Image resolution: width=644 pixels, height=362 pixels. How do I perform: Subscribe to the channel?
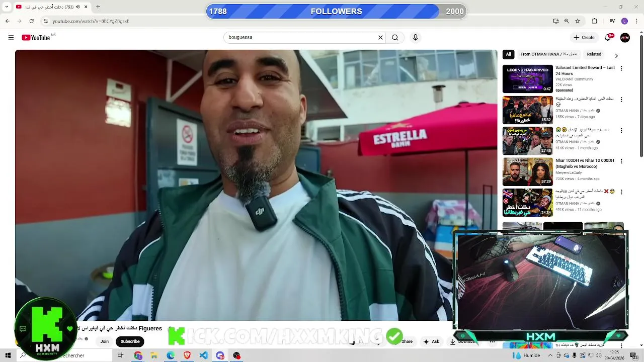click(x=130, y=341)
